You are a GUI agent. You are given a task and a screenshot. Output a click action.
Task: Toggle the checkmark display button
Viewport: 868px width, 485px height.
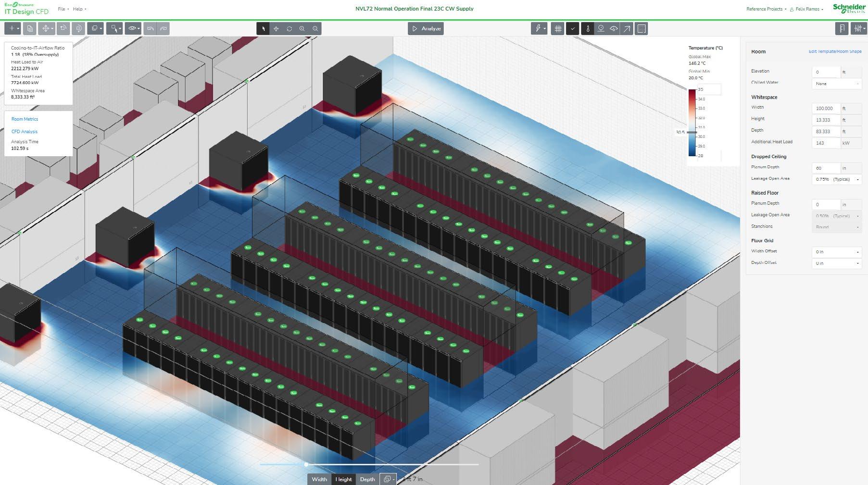573,29
